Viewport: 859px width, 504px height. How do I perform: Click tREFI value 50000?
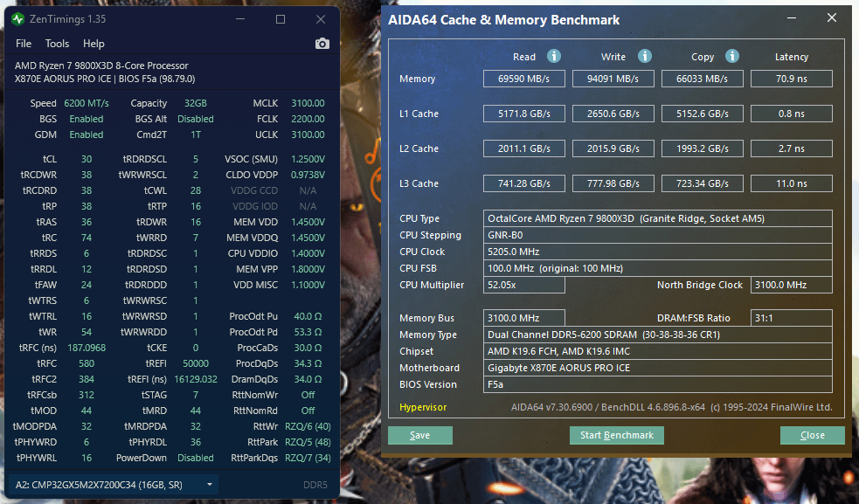[x=196, y=363]
